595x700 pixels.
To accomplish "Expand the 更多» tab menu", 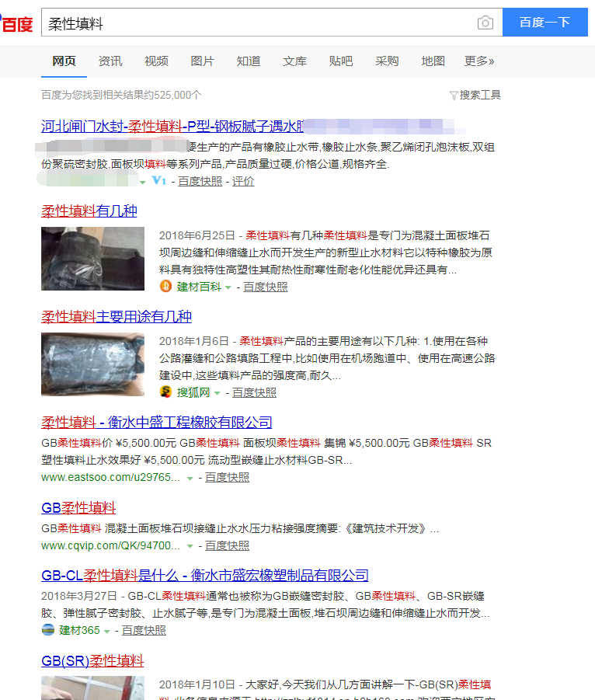I will (x=479, y=61).
